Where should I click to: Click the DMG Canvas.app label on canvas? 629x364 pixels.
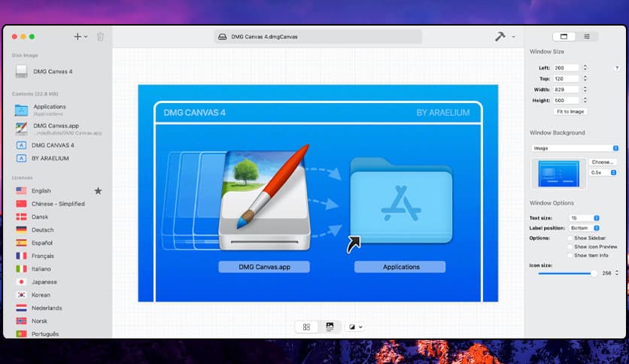pos(264,267)
